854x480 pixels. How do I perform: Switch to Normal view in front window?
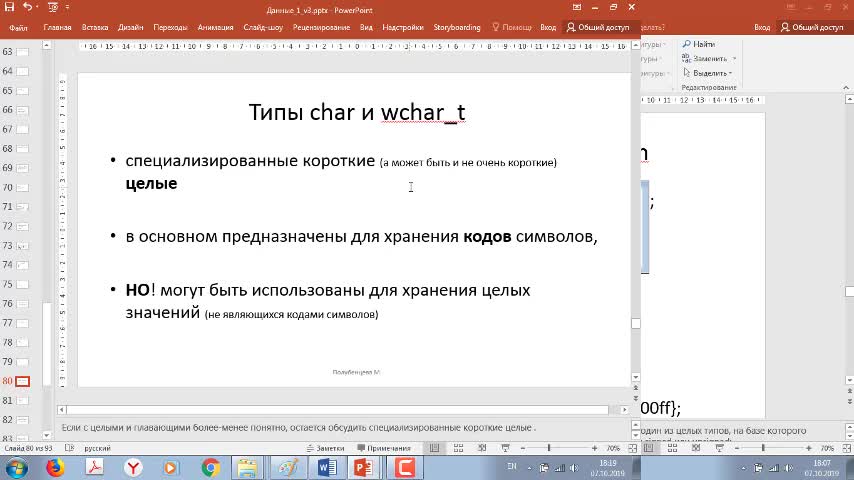pyautogui.click(x=434, y=448)
